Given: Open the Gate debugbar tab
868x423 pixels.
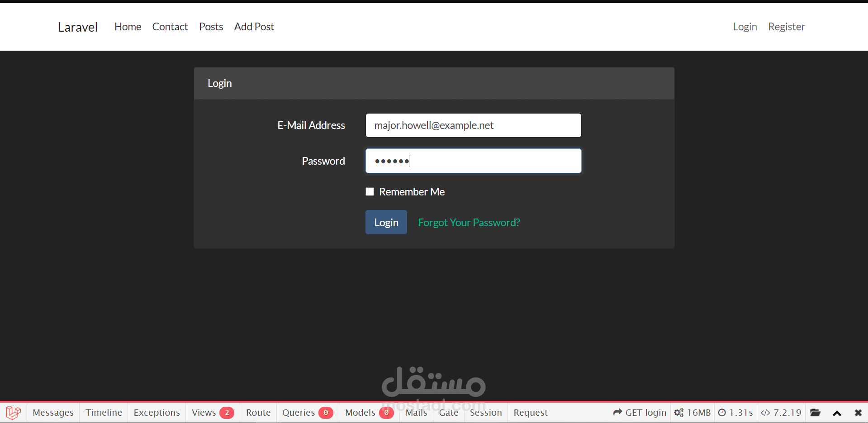Looking at the screenshot, I should [x=448, y=413].
